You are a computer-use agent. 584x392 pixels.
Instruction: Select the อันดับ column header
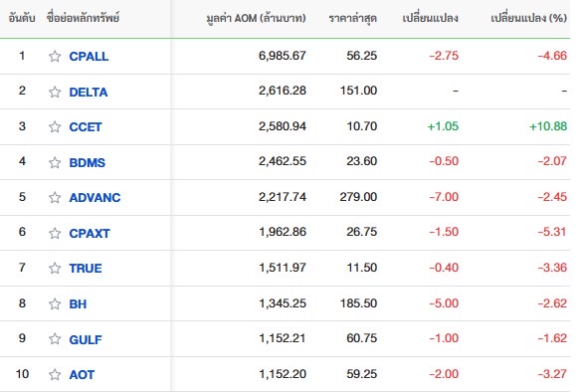point(22,18)
